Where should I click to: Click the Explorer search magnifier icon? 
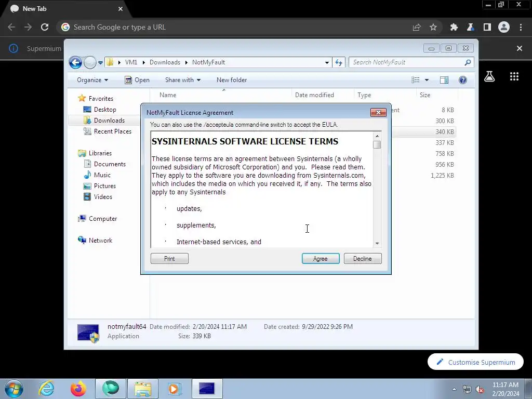tap(468, 62)
